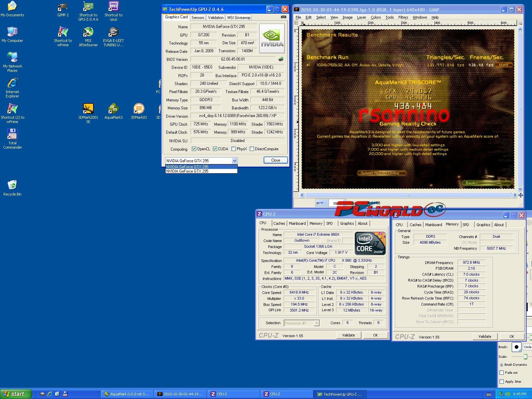Image resolution: width=532 pixels, height=399 pixels.
Task: Open My Documents desktop icon
Action: 12,9
